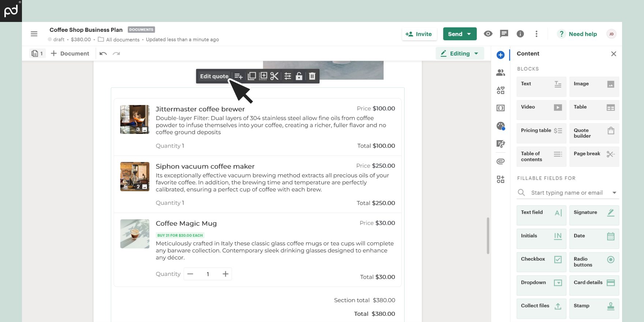Open quote block properties sliders icon
Screen dimensions: 644x322
coord(288,76)
